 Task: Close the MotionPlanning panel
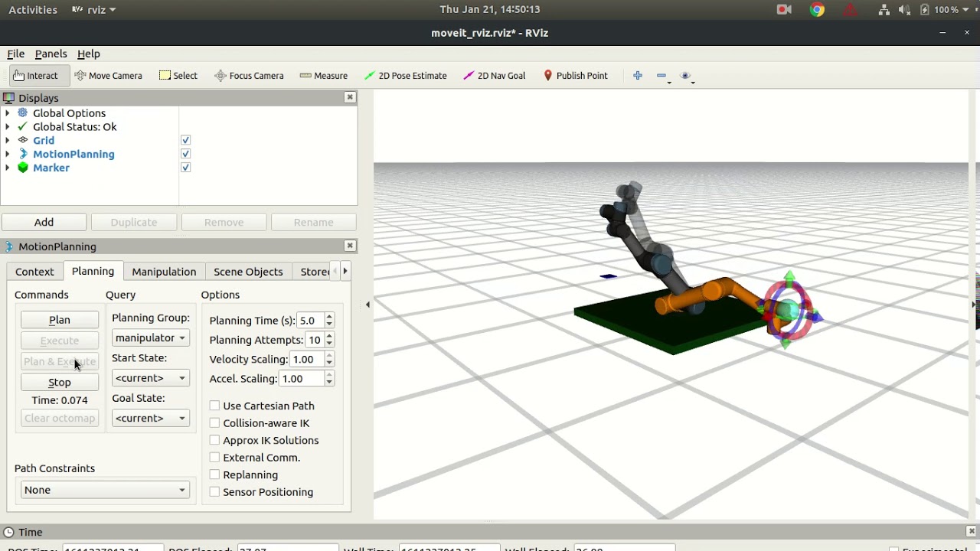pos(350,246)
